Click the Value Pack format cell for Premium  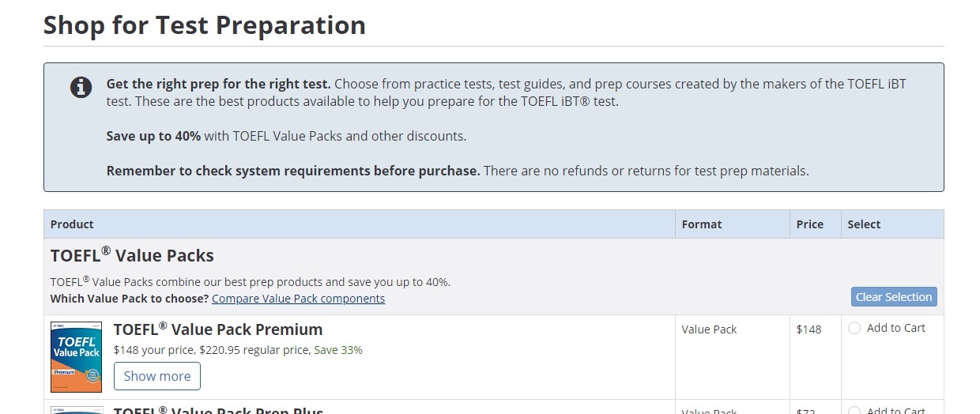click(x=709, y=329)
